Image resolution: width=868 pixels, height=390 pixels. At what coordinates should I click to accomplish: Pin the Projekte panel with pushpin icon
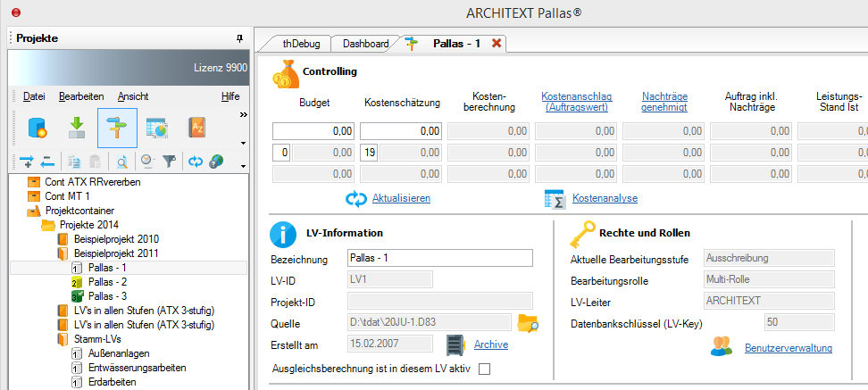[x=239, y=38]
